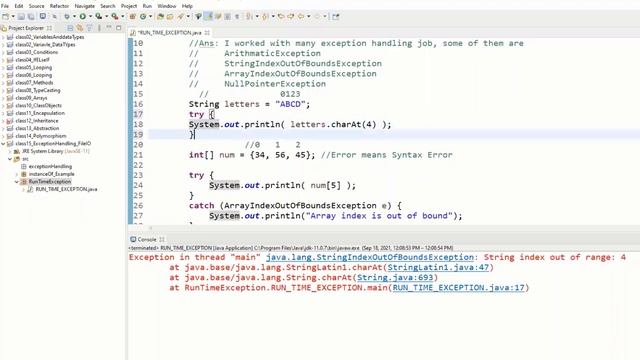640x360 pixels.
Task: Open StringLatin1.java:47 stack trace link
Action: 438,268
